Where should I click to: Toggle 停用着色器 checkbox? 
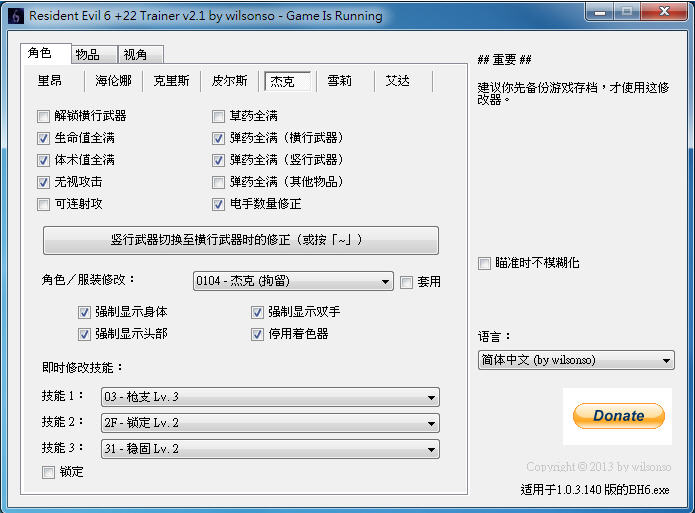coord(258,334)
